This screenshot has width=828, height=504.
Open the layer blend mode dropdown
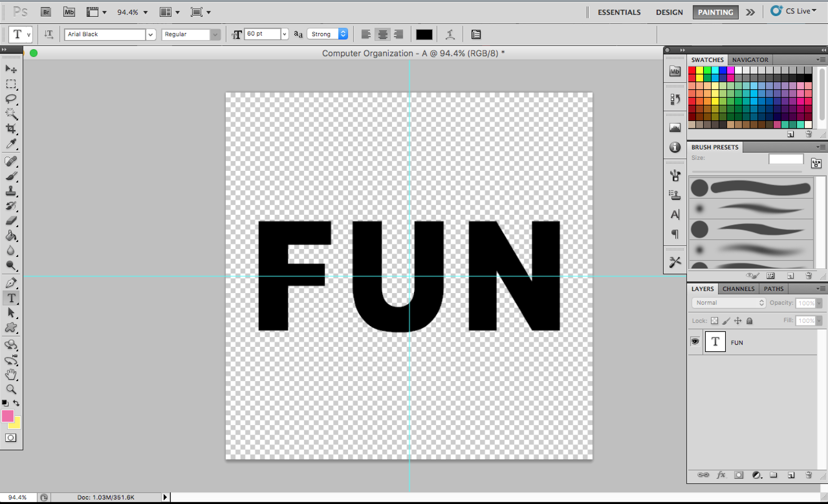tap(728, 302)
